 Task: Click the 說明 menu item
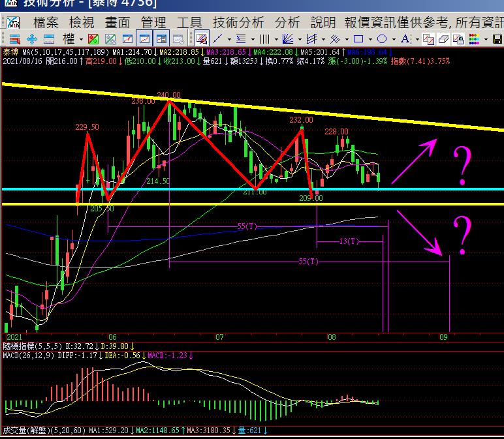coord(323,22)
